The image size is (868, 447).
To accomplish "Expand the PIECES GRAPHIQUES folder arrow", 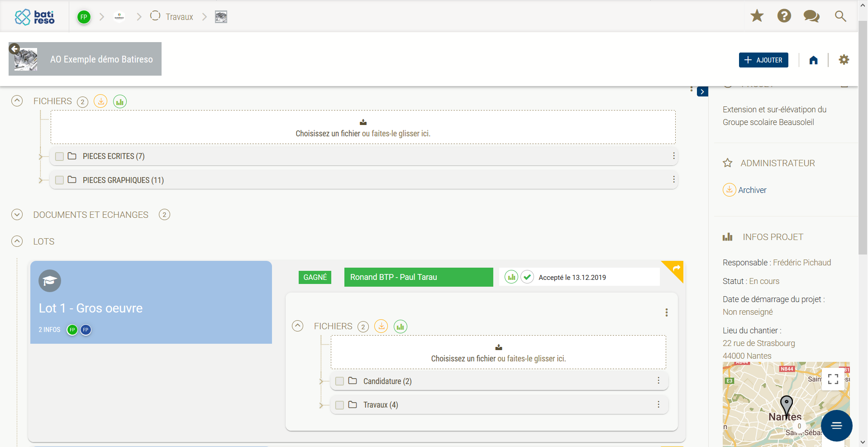I will (x=41, y=180).
